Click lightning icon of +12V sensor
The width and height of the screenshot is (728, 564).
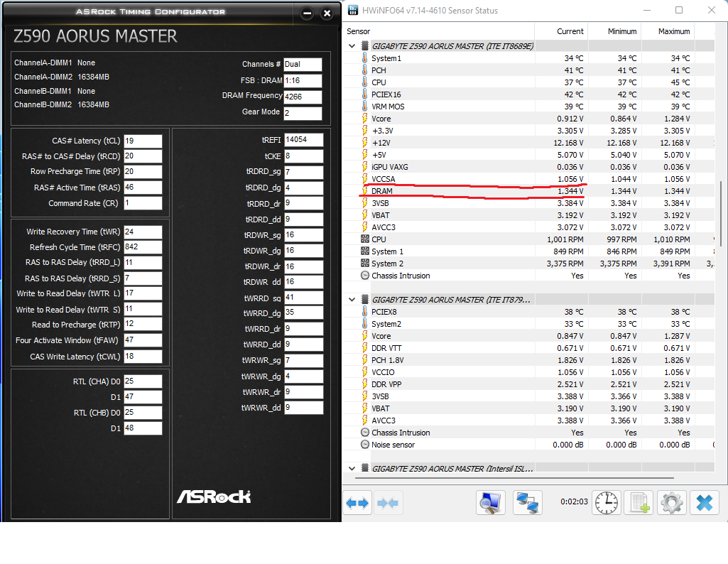365,143
